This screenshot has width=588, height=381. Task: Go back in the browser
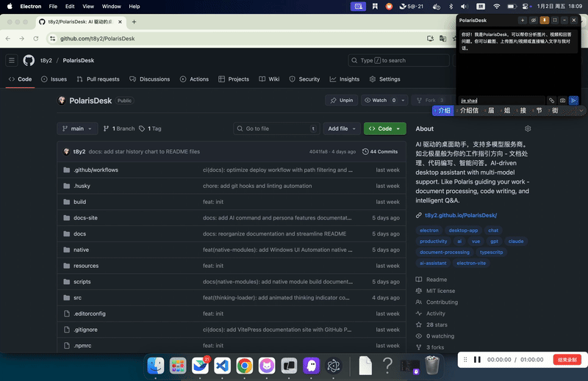(x=8, y=39)
